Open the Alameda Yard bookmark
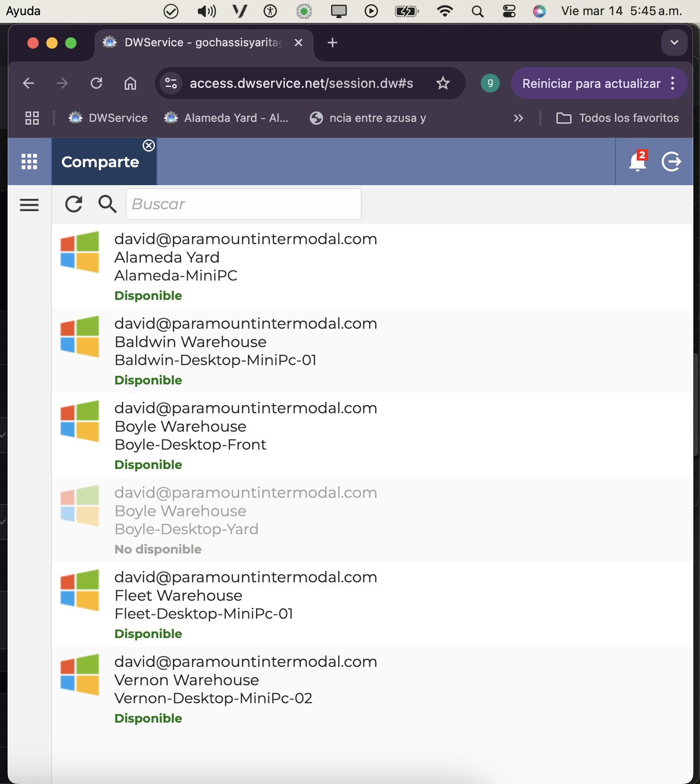The height and width of the screenshot is (784, 700). (x=226, y=118)
